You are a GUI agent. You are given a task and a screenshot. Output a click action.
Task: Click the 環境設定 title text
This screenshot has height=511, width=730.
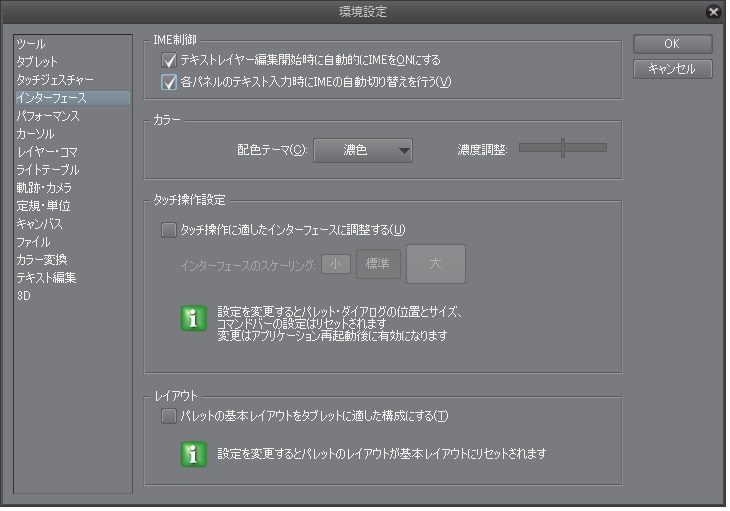tap(363, 12)
